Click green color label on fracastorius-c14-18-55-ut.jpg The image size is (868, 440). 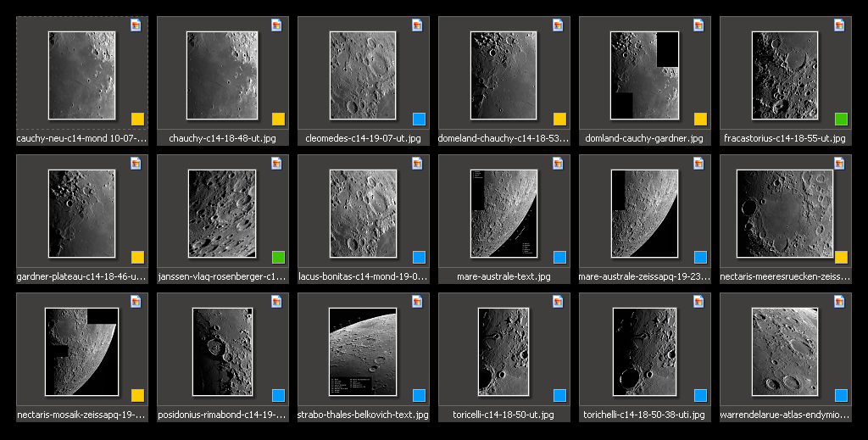841,119
